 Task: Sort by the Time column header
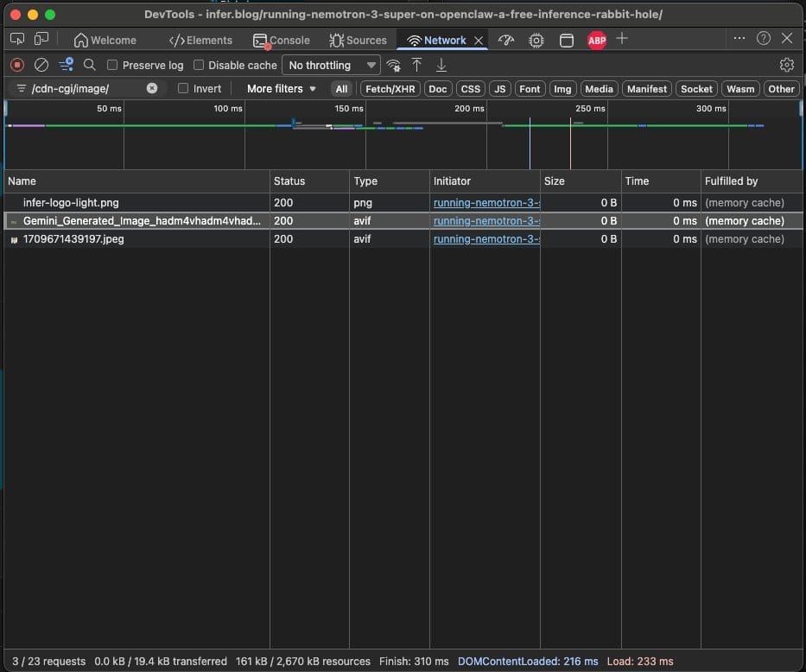(x=661, y=181)
